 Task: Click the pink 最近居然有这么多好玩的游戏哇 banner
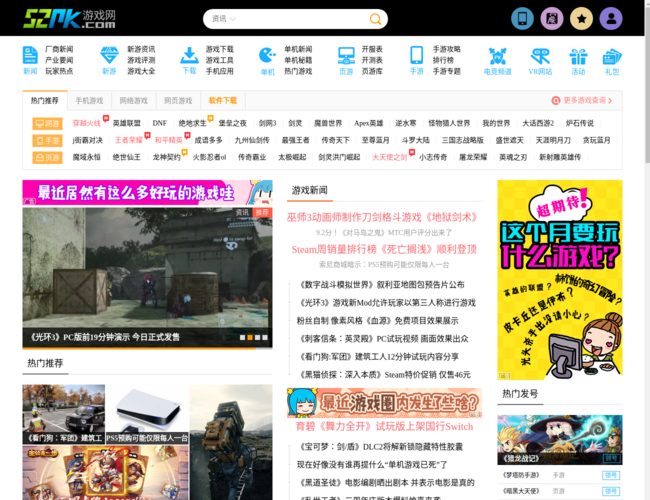pyautogui.click(x=147, y=192)
